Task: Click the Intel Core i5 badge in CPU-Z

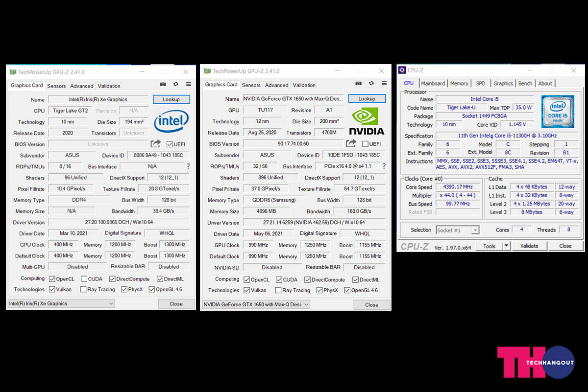Action: (558, 111)
